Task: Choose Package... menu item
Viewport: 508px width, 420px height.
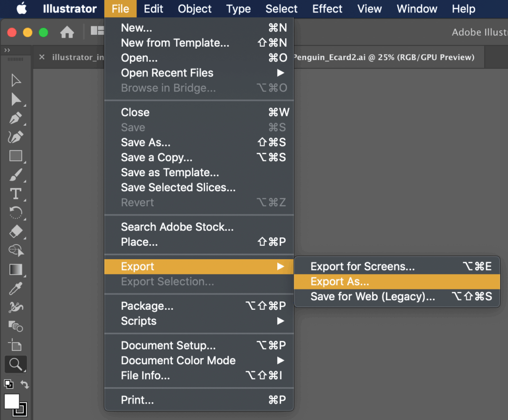Action: [x=199, y=306]
